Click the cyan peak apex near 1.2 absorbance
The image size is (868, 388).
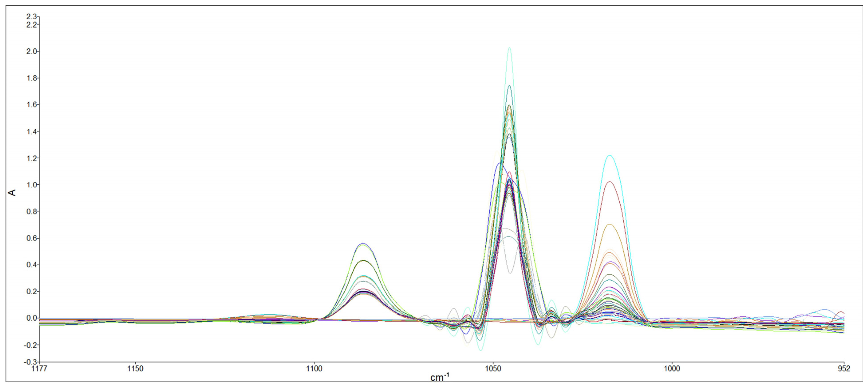pyautogui.click(x=610, y=156)
